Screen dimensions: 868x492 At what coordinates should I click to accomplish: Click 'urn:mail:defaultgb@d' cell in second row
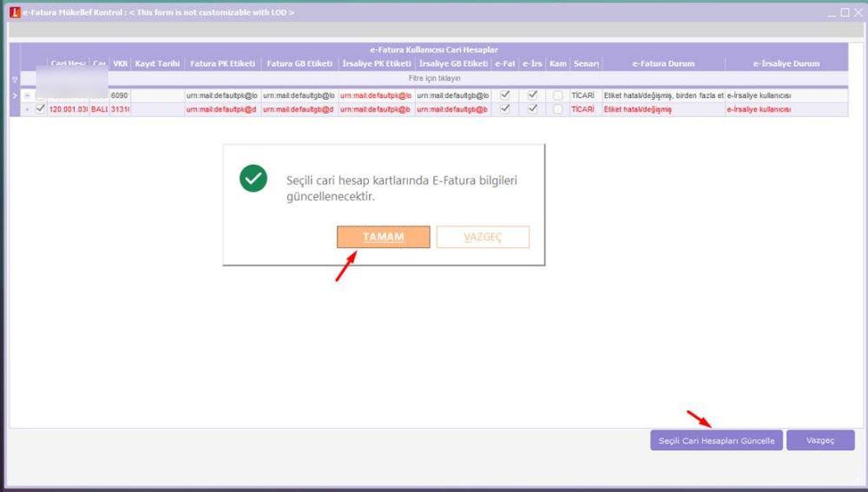(x=299, y=109)
